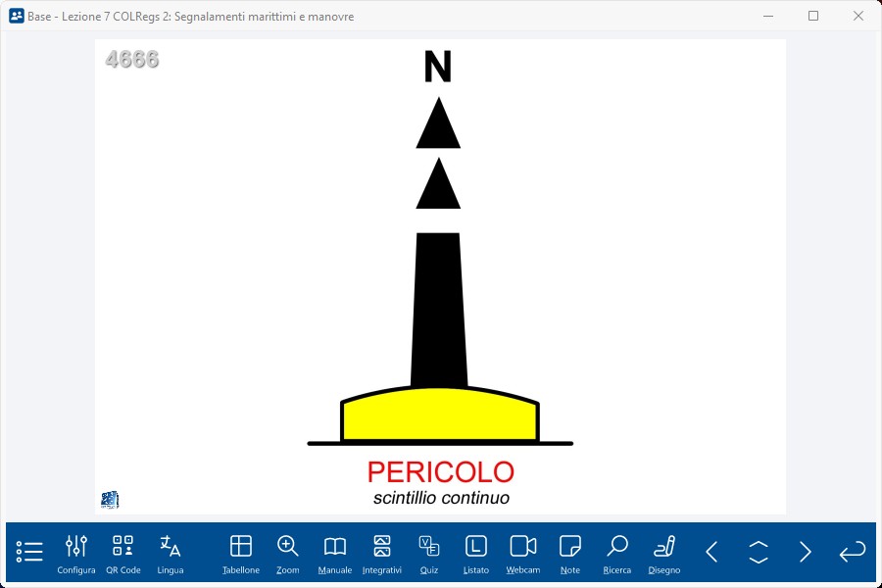Screen dimensions: 882x588
Task: Go to next slide arrow
Action: [x=806, y=552]
